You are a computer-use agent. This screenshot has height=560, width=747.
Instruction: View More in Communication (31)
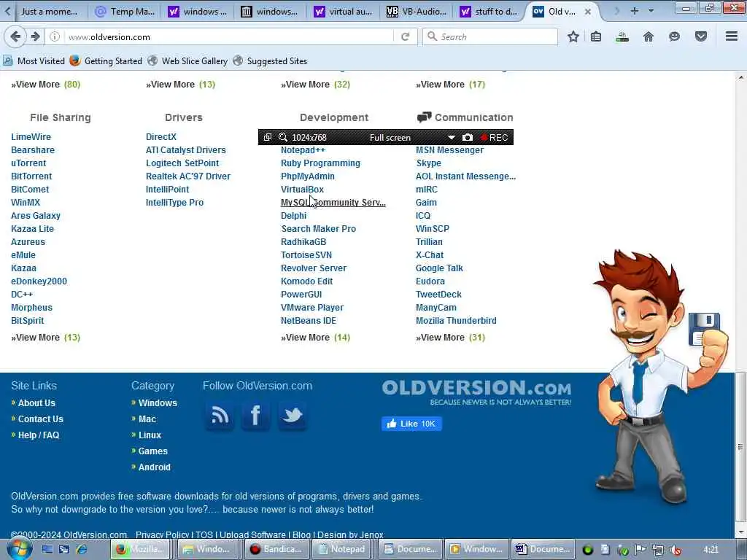[x=451, y=337]
